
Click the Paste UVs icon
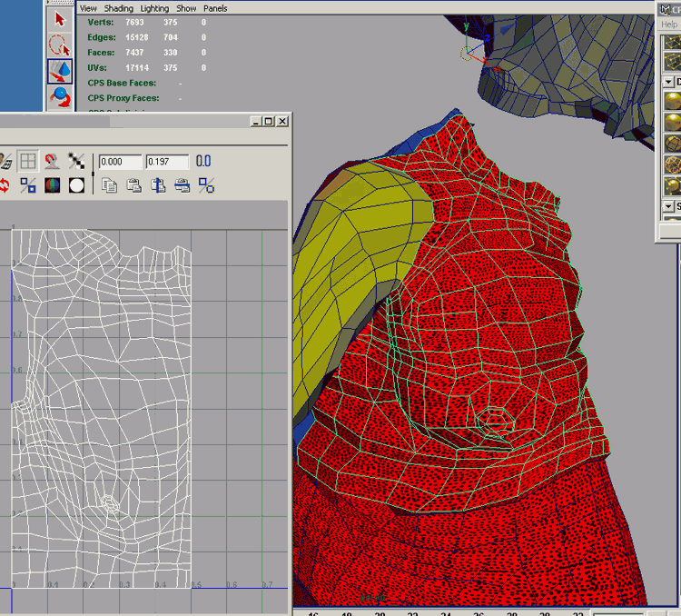(133, 185)
